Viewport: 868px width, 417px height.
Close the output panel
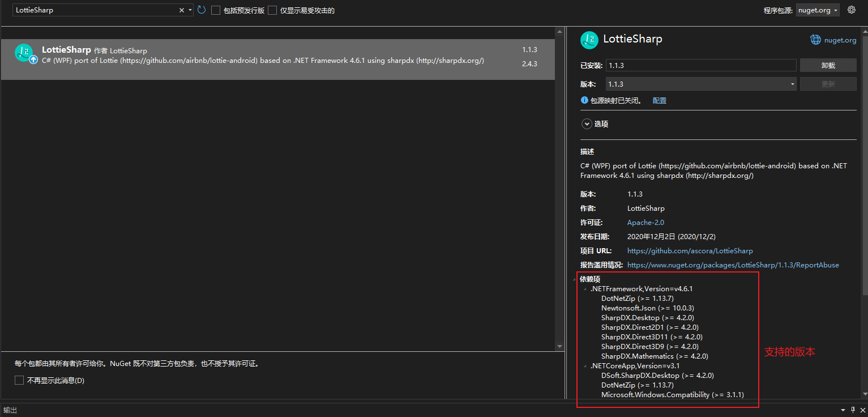pyautogui.click(x=862, y=410)
